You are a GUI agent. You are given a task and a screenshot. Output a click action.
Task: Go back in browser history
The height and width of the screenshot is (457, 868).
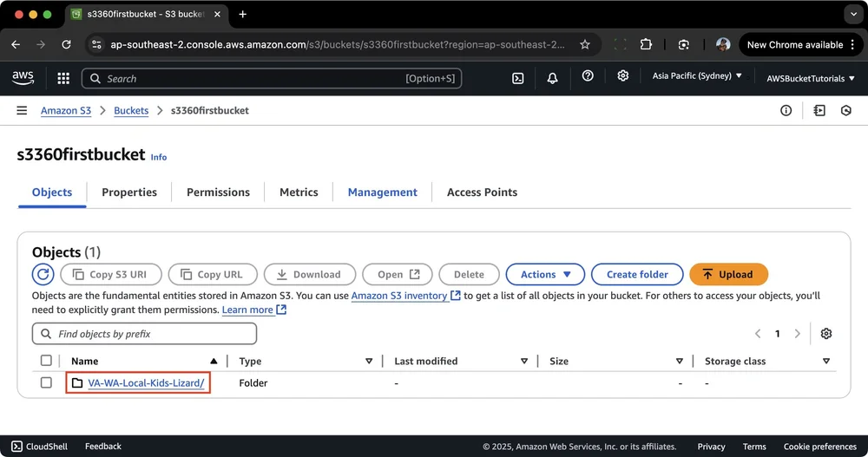click(x=16, y=44)
